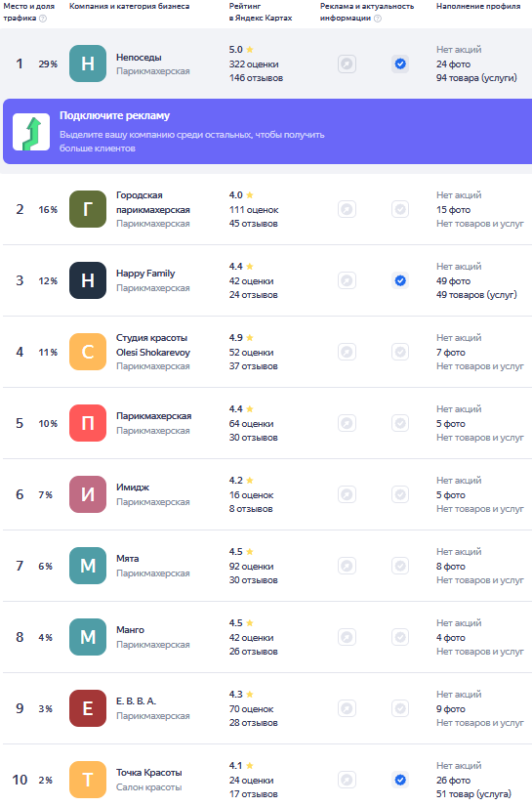Click the orange Точка Красоты avatar

pyautogui.click(x=88, y=780)
